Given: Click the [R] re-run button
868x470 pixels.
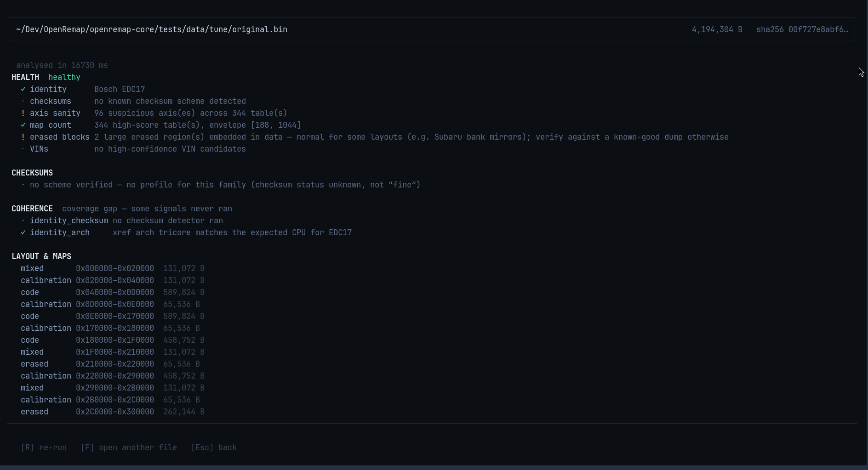Looking at the screenshot, I should point(44,447).
